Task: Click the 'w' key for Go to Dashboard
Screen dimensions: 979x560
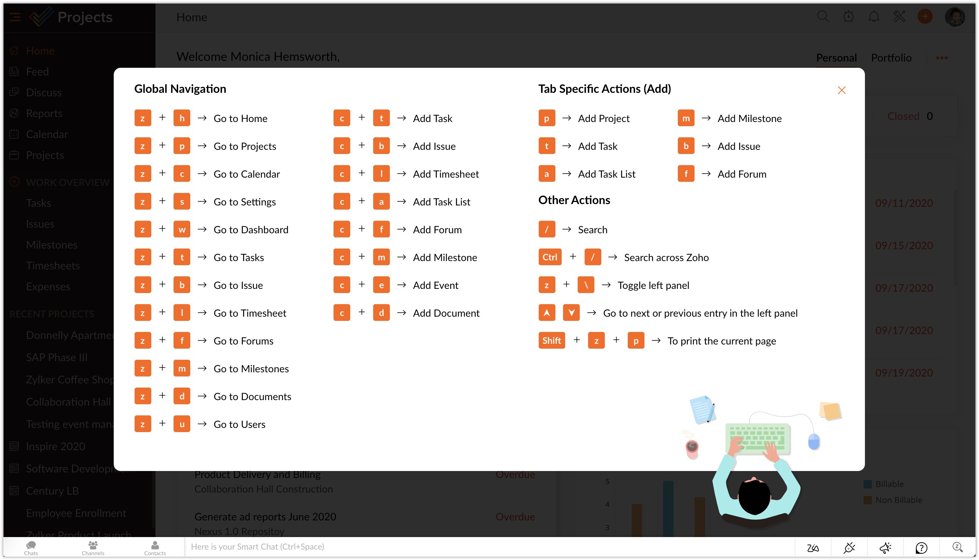Action: click(x=182, y=229)
